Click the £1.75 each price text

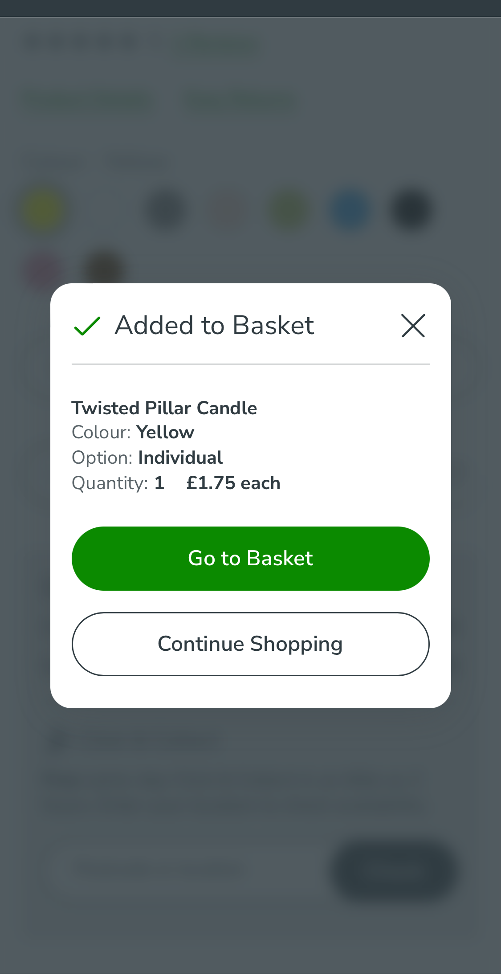(x=232, y=482)
